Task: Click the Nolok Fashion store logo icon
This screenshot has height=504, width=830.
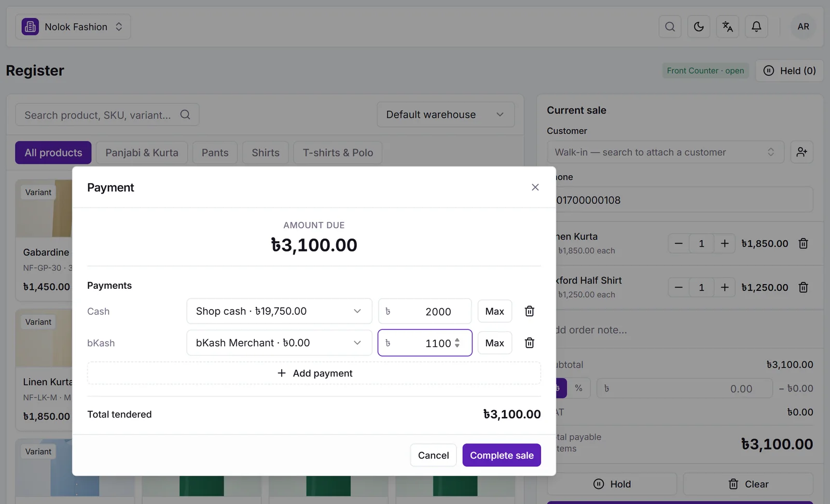Action: tap(30, 26)
